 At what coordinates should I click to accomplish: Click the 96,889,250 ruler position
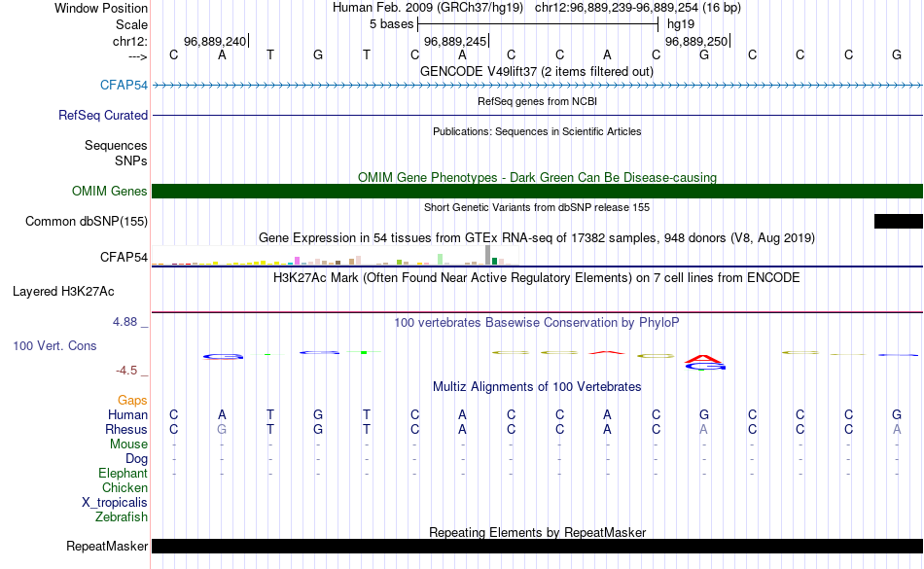click(696, 41)
